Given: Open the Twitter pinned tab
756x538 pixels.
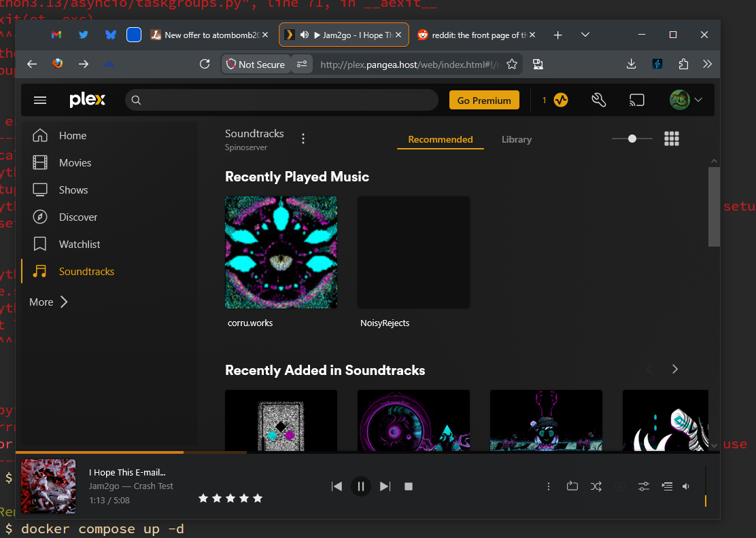Looking at the screenshot, I should 84,35.
